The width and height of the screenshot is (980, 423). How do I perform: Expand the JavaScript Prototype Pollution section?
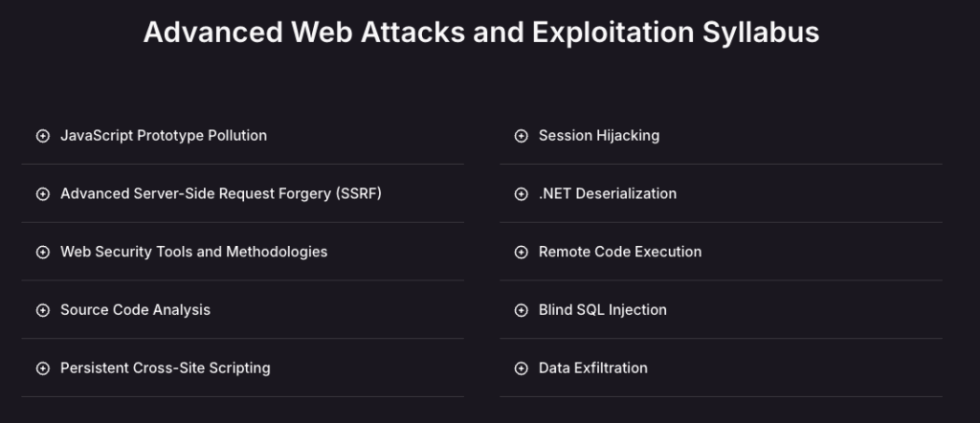[x=242, y=136]
